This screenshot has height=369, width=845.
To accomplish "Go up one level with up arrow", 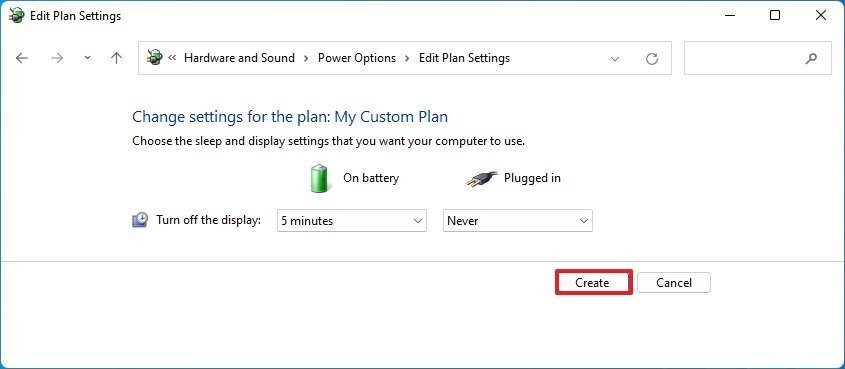I will click(116, 58).
